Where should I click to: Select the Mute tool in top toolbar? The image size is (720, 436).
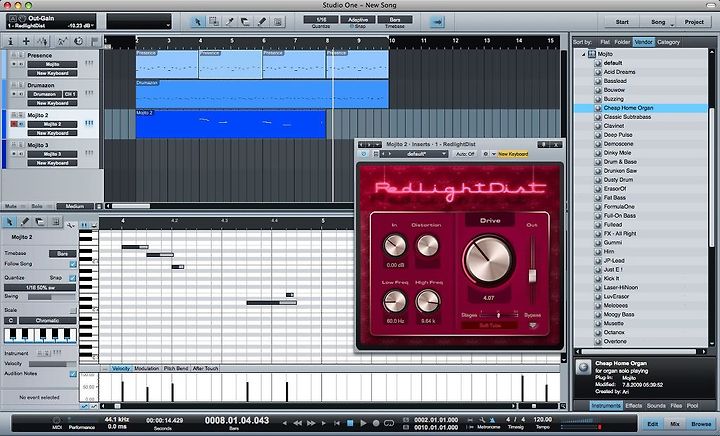(277, 22)
